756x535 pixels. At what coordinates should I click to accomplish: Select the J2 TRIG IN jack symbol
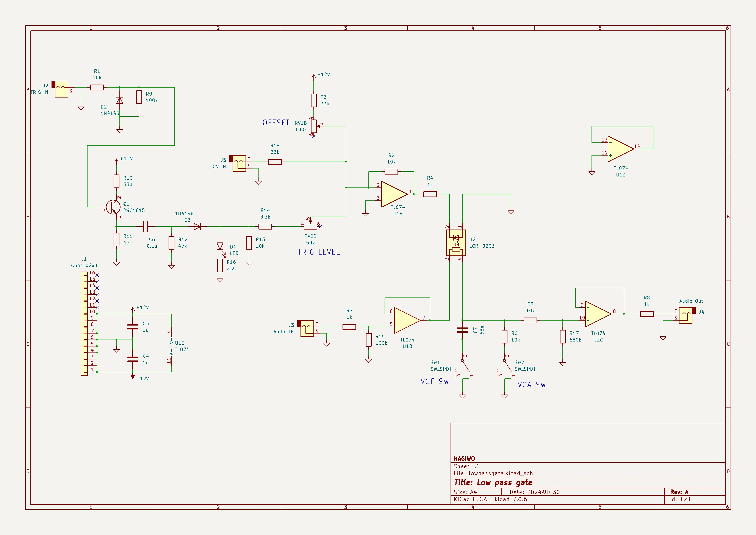(61, 89)
